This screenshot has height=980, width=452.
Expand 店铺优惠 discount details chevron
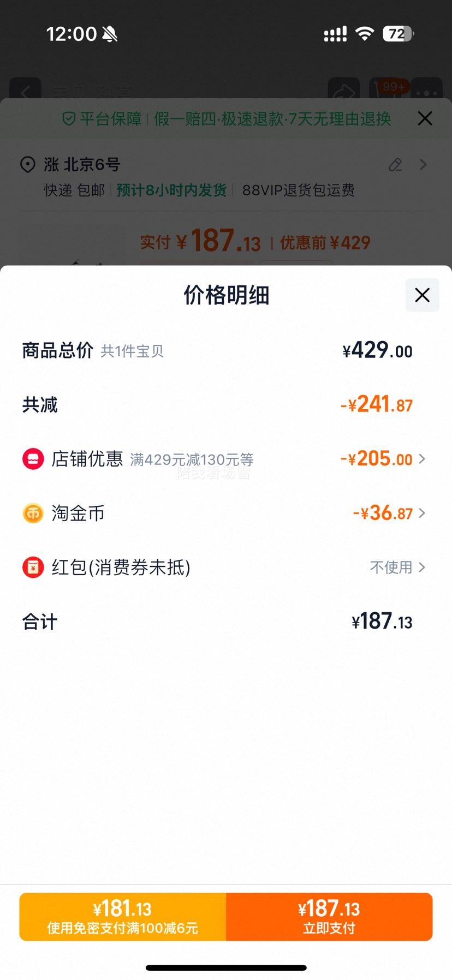coord(422,459)
